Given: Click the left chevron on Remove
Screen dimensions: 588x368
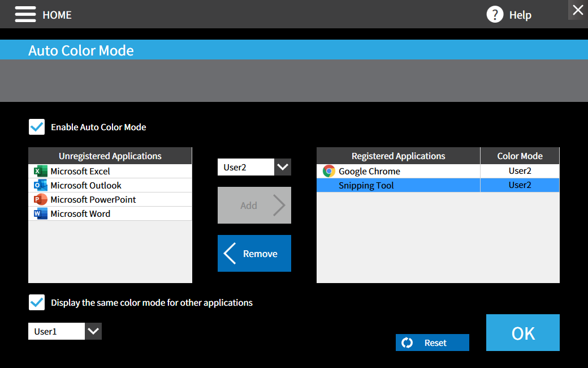Looking at the screenshot, I should pos(230,254).
